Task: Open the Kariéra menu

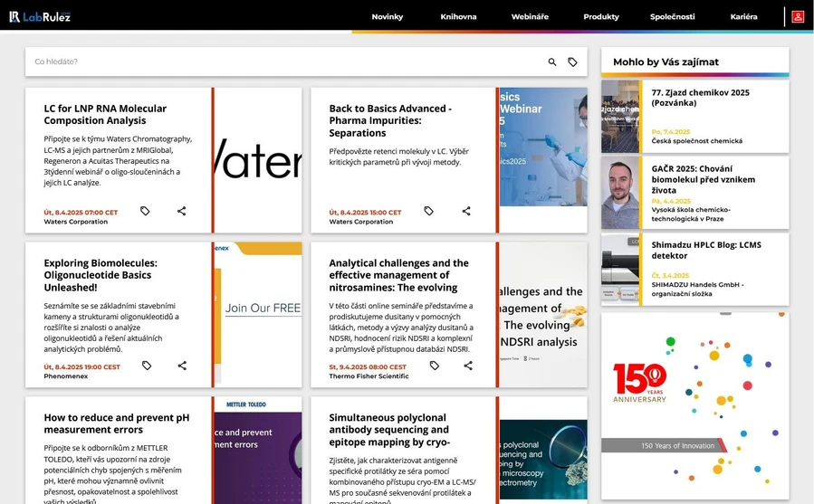Action: click(x=743, y=16)
